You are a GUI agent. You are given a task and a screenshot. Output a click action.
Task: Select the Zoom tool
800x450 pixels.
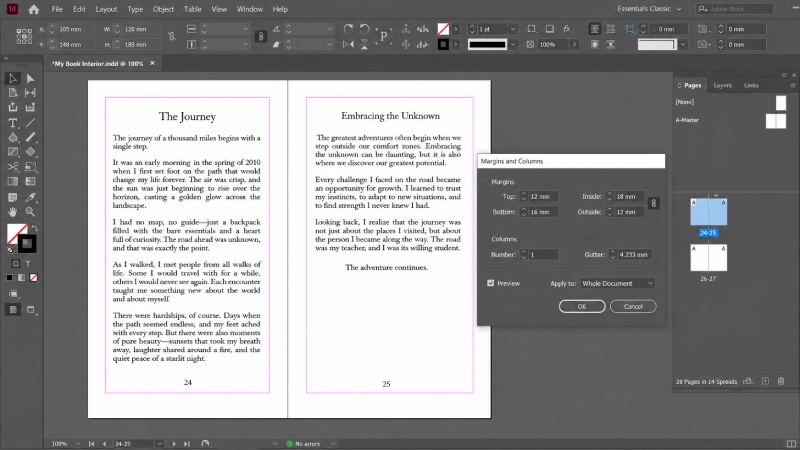30,212
